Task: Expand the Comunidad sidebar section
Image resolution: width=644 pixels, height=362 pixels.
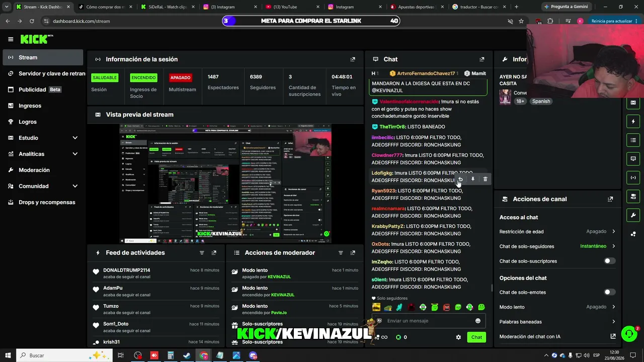Action: click(75, 186)
